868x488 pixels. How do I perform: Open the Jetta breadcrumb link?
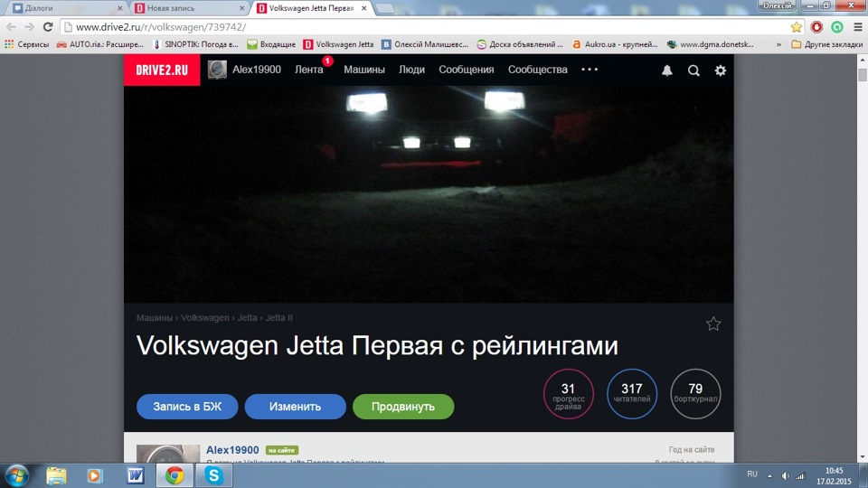pos(247,317)
